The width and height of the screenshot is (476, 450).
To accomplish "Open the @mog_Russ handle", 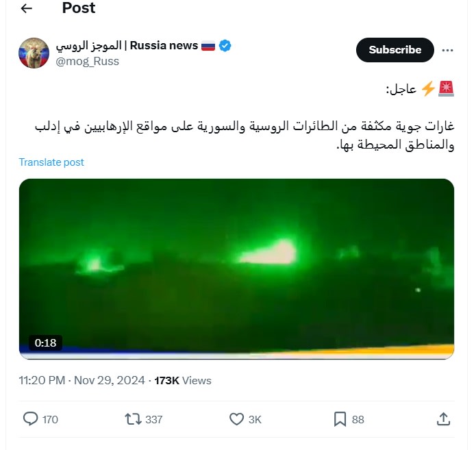I will tap(88, 62).
